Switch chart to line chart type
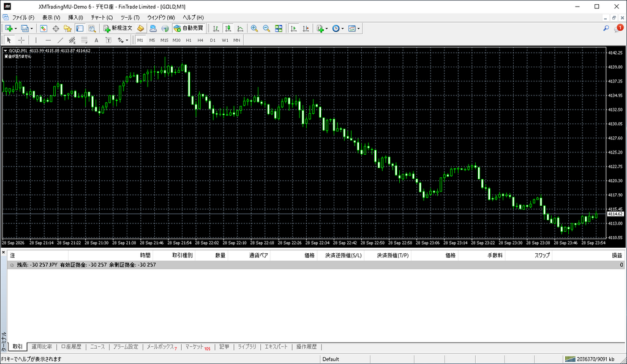Viewport: 627px width, 364px height. (x=240, y=28)
